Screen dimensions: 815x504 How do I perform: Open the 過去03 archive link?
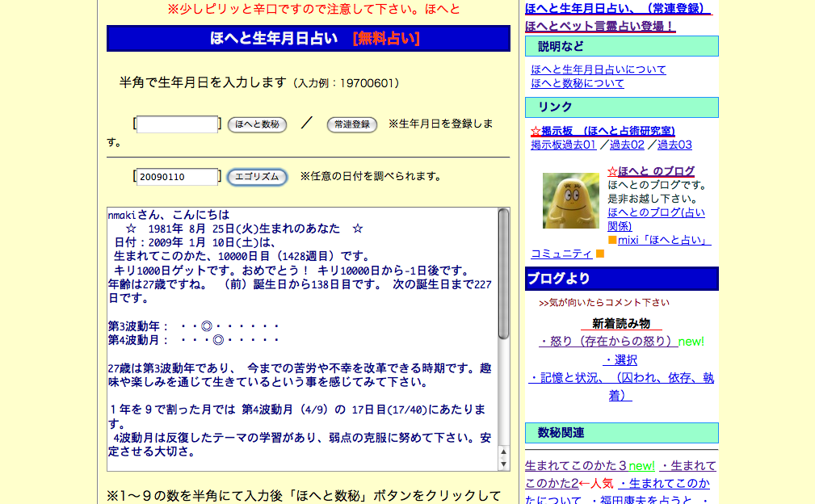(674, 145)
